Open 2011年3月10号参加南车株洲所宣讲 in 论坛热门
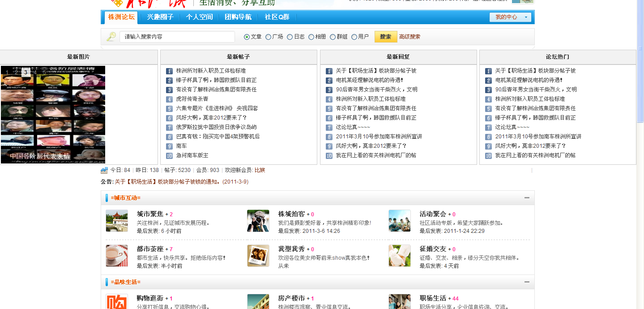Screen dimensions: 644x309 pyautogui.click(x=538, y=137)
